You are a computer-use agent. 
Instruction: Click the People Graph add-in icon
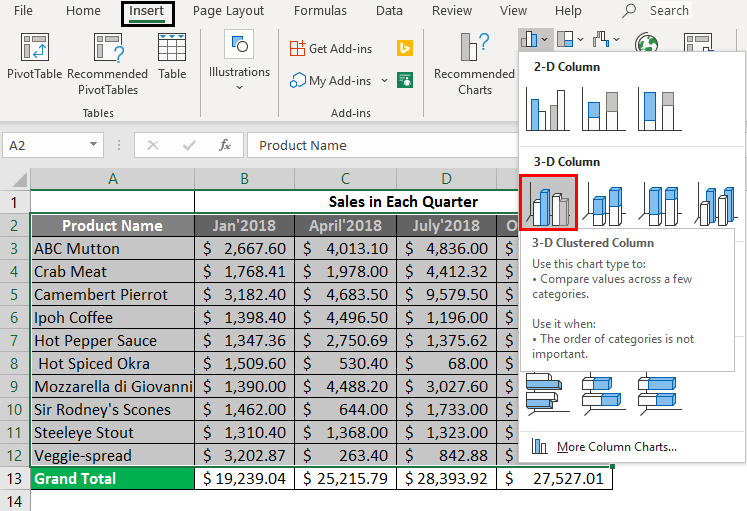click(x=405, y=80)
